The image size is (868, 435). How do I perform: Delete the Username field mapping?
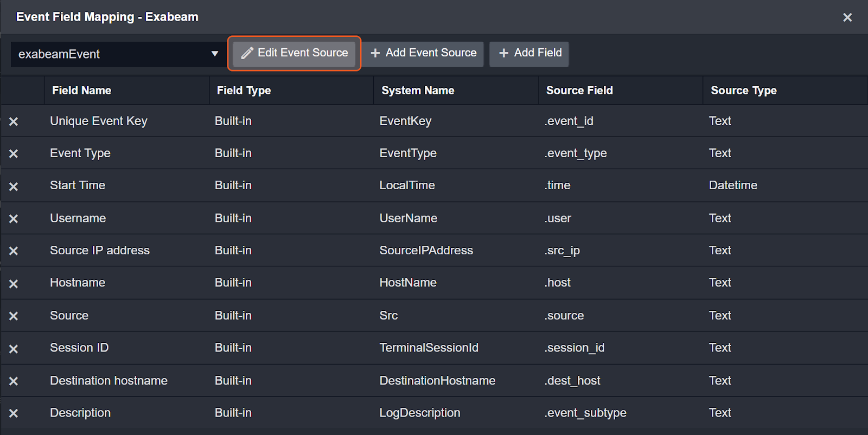(14, 219)
